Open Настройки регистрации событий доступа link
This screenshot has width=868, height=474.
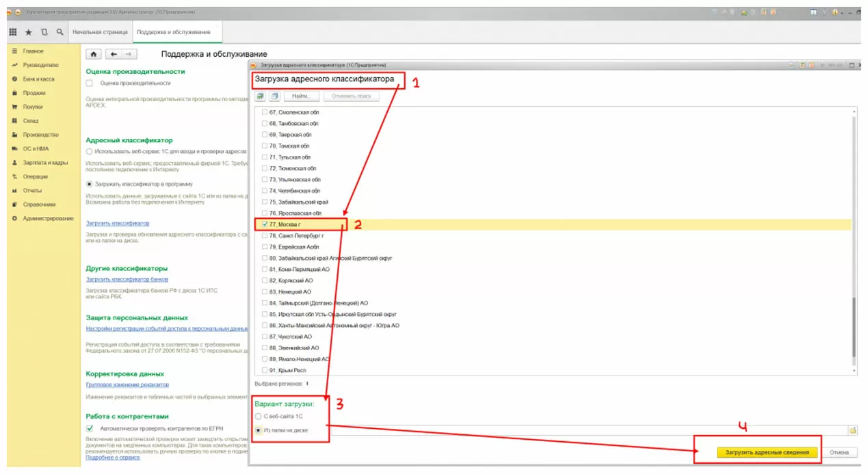tap(167, 328)
